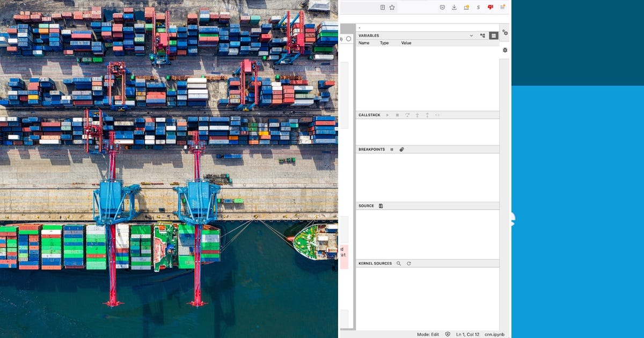The image size is (644, 338).
Task: Toggle table view in the Variables panel
Action: pos(493,36)
